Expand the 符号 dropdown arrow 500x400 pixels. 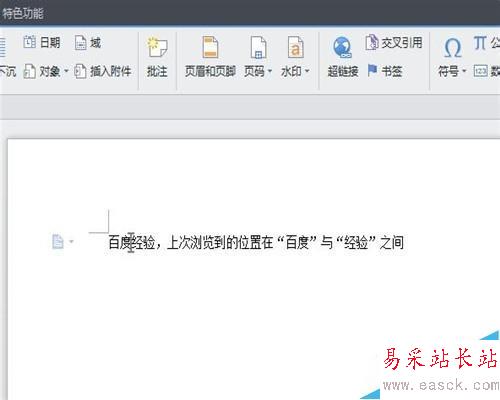point(464,71)
